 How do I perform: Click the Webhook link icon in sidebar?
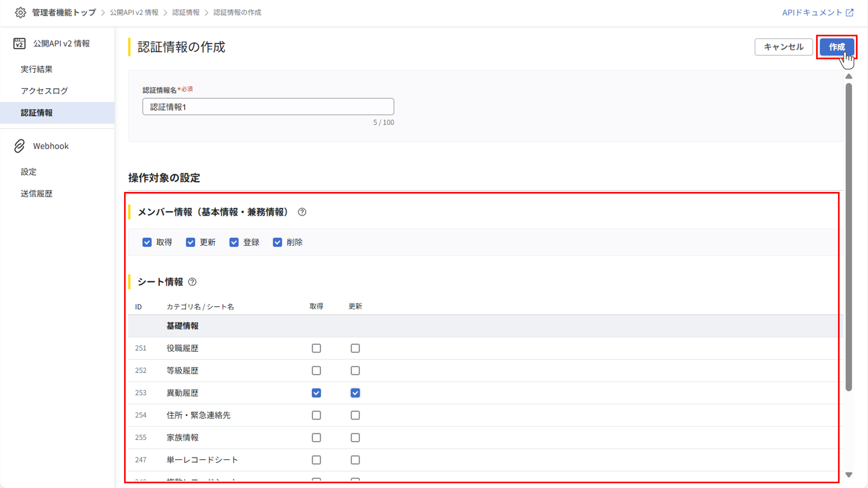click(19, 146)
